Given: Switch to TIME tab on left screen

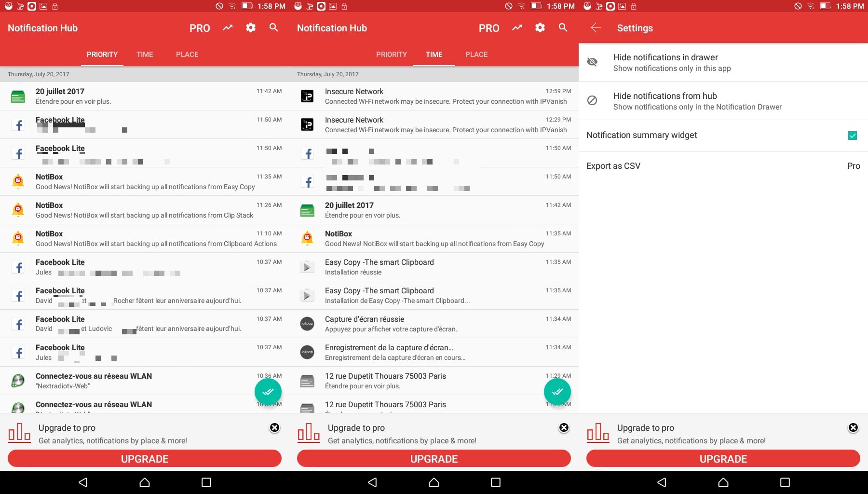Looking at the screenshot, I should [x=145, y=55].
